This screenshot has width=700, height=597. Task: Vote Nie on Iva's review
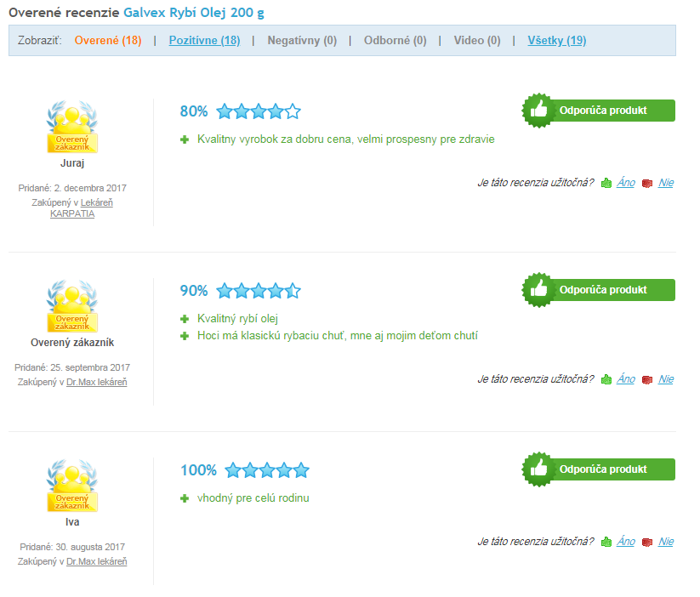coord(666,542)
